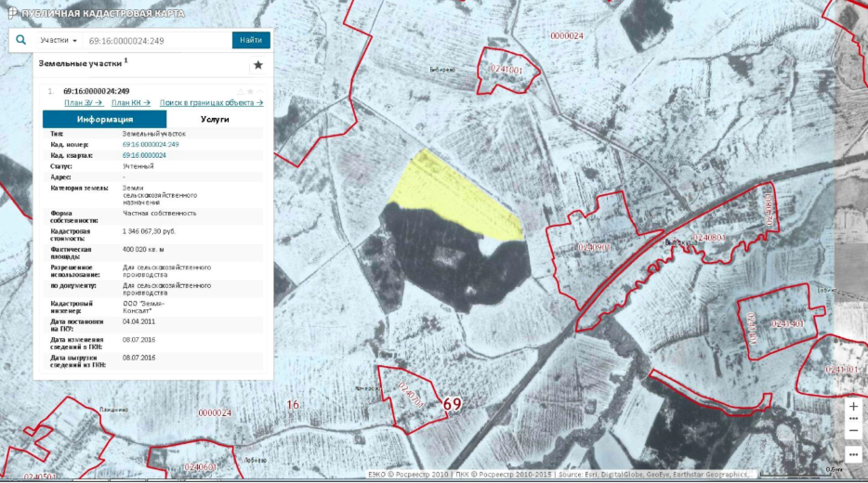Open the План КК link
Image resolution: width=868 pixels, height=483 pixels.
click(x=131, y=102)
